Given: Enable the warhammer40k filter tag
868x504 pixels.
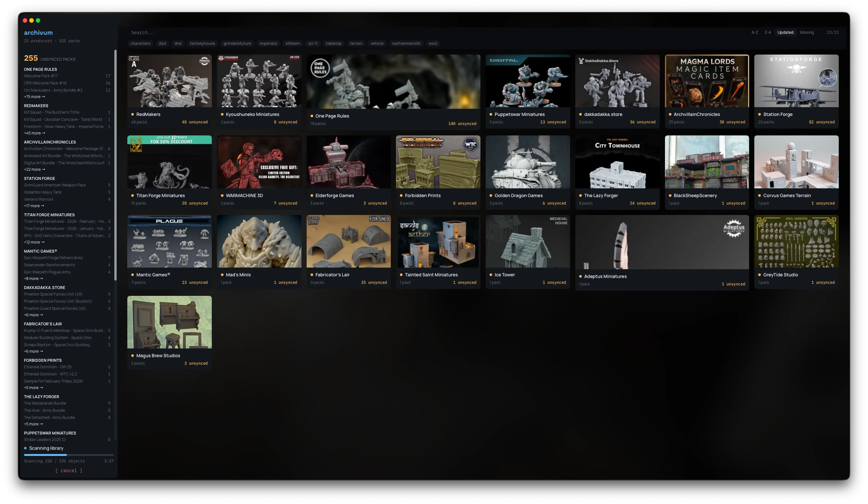Looking at the screenshot, I should [406, 44].
